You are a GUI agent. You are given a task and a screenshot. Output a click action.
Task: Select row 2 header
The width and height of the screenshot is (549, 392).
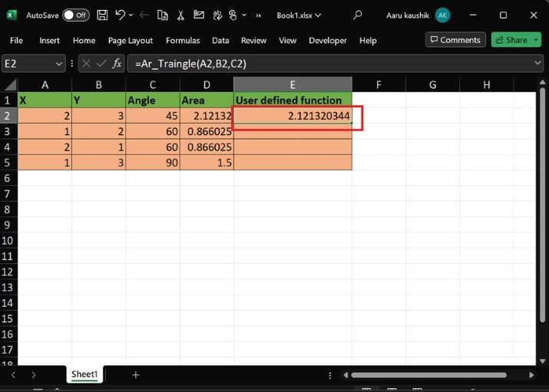(x=8, y=116)
